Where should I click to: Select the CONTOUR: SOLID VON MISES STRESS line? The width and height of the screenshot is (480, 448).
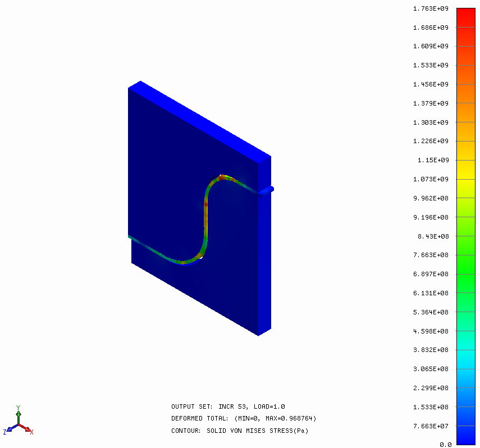(240, 431)
